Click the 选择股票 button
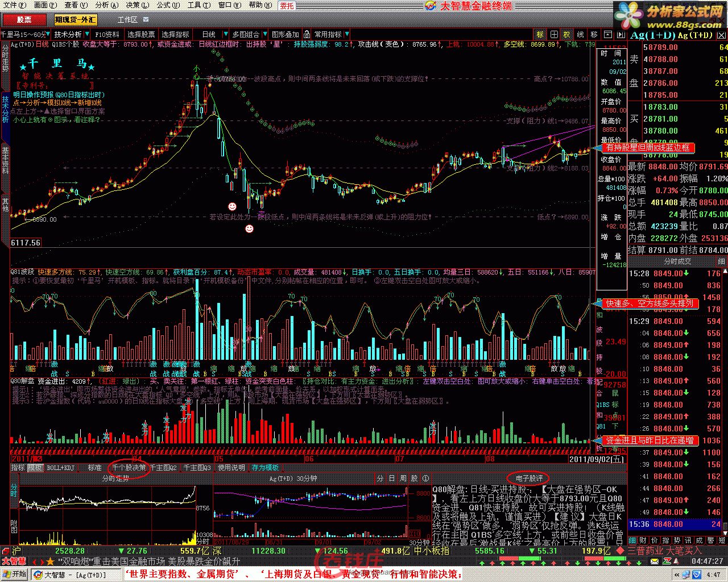This screenshot has height=582, width=728. (142, 35)
